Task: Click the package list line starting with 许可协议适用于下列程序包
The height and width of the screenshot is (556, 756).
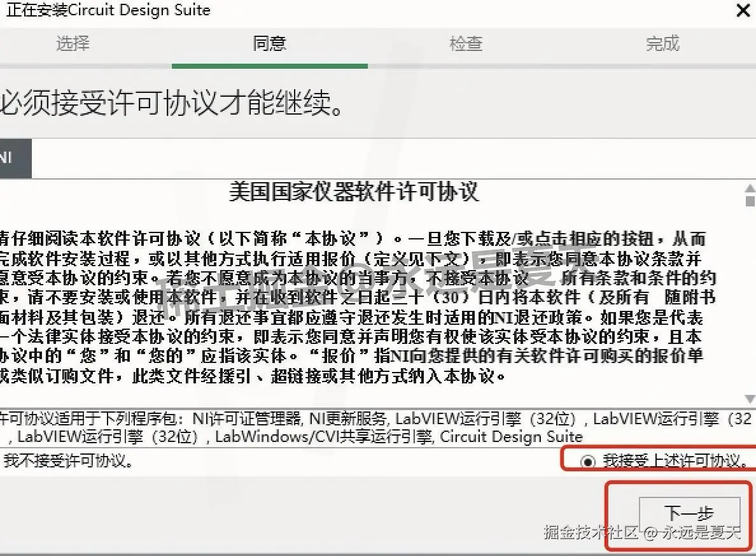Action: pos(376,419)
